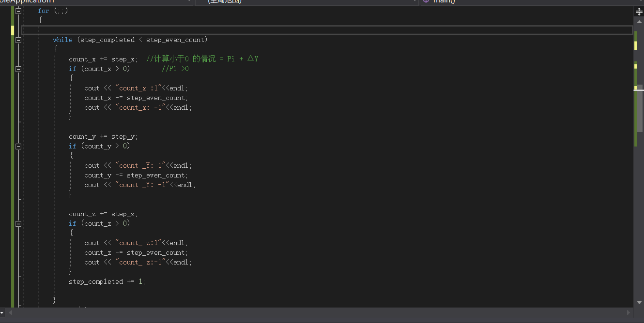Open the editor zoom level dropdown arrow
This screenshot has height=323, width=644.
pyautogui.click(x=2, y=313)
